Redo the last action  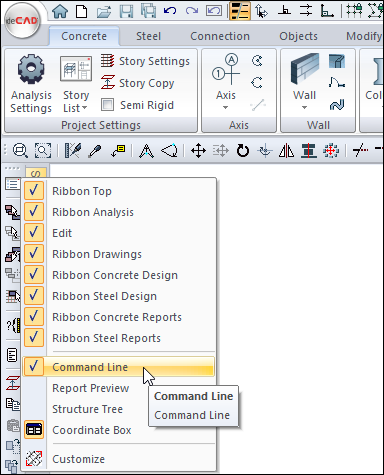pos(192,11)
